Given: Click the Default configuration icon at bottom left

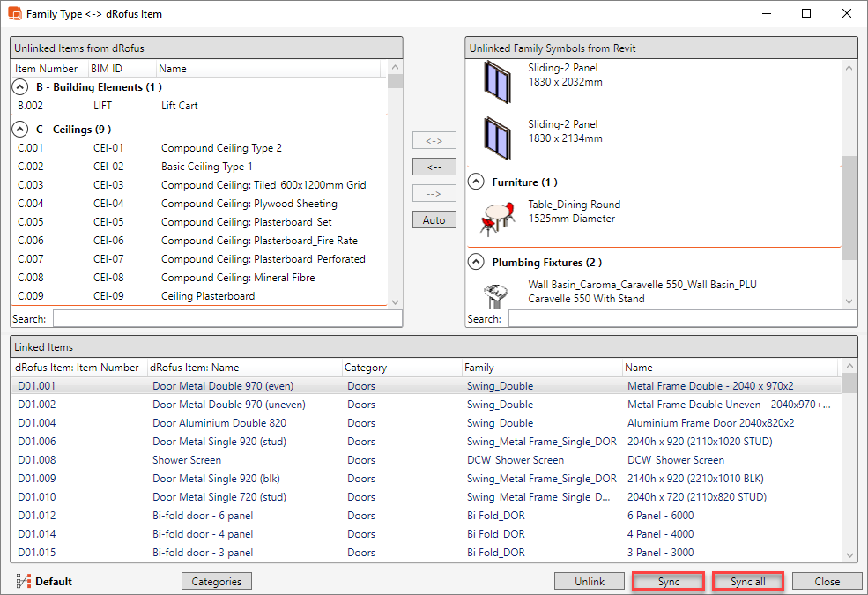Looking at the screenshot, I should pos(23,581).
